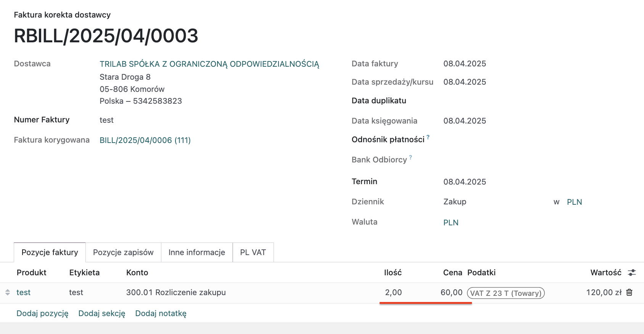The height and width of the screenshot is (334, 644).
Task: Open the Dziennik Zakup journal field
Action: (x=455, y=202)
